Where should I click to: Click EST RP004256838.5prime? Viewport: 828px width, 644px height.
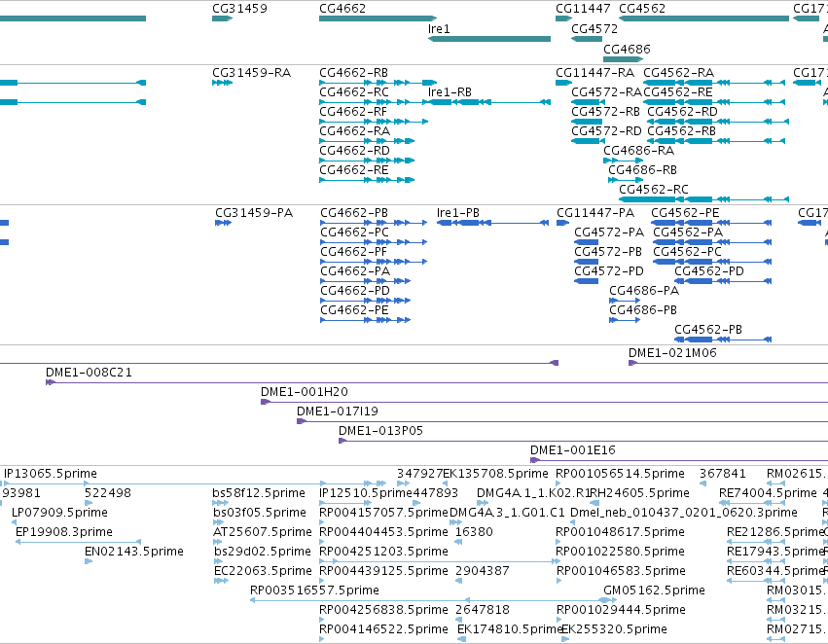[x=384, y=610]
